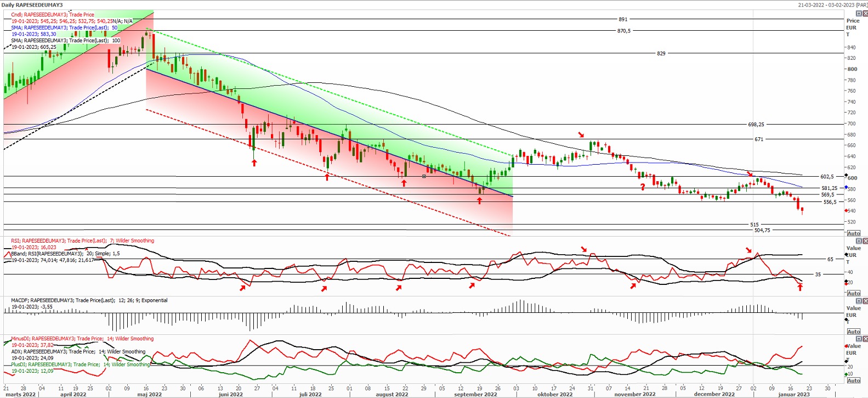
Task: Toggle Auto scaling on the ADX pane
Action: pyautogui.click(x=853, y=380)
